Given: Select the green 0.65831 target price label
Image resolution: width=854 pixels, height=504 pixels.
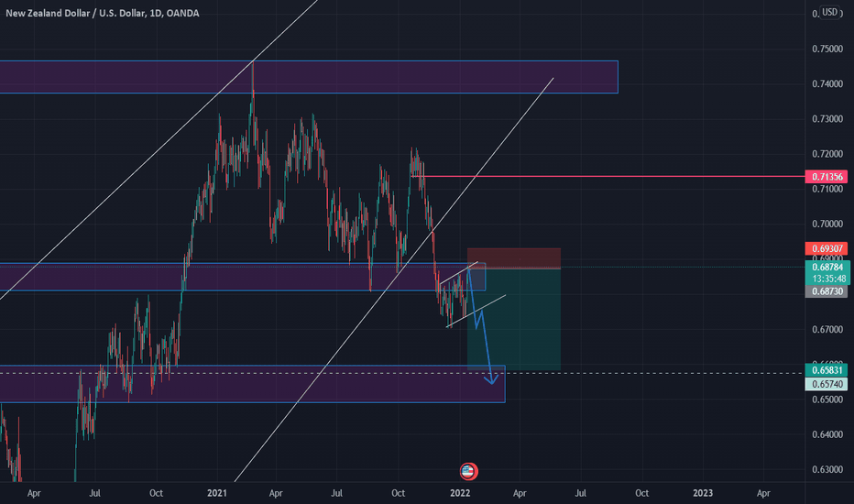Looking at the screenshot, I should [x=827, y=370].
